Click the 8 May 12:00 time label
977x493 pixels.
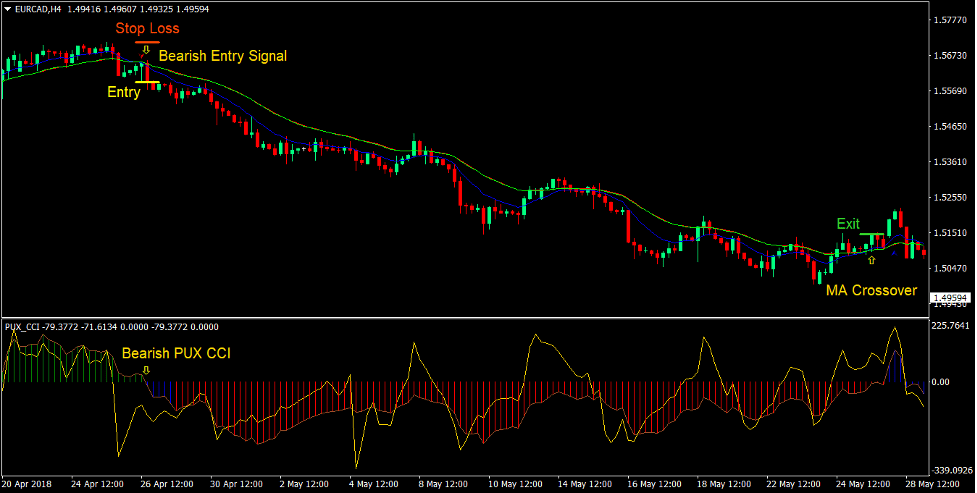click(443, 484)
